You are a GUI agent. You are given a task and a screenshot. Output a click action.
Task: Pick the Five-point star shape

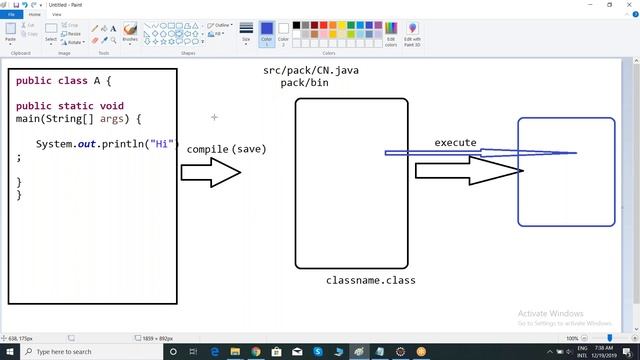point(163,41)
